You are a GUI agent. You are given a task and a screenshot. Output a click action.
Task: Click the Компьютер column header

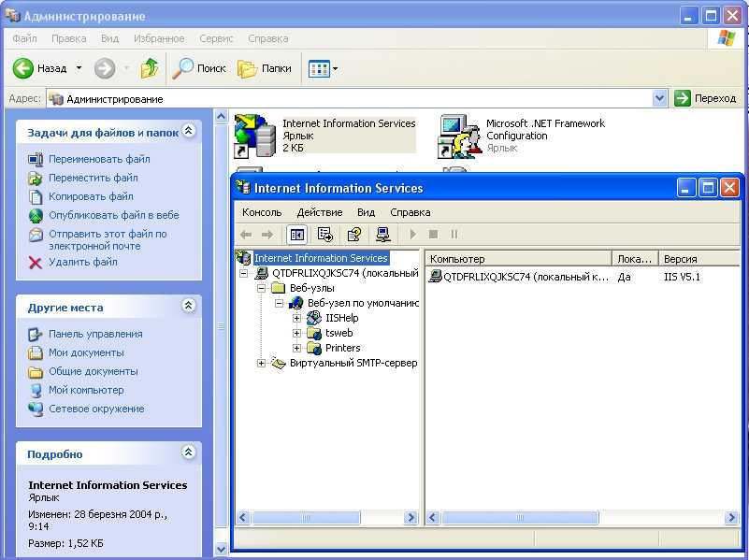pos(519,259)
